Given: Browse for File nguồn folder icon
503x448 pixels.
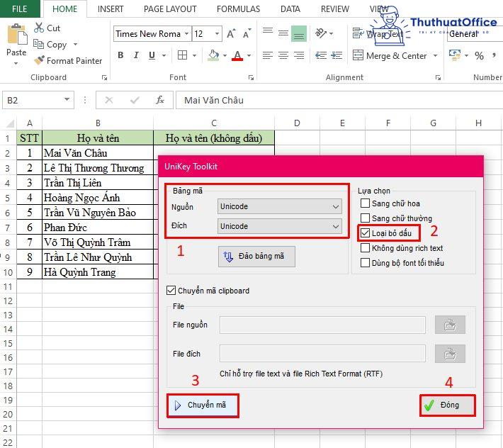Looking at the screenshot, I should (450, 325).
